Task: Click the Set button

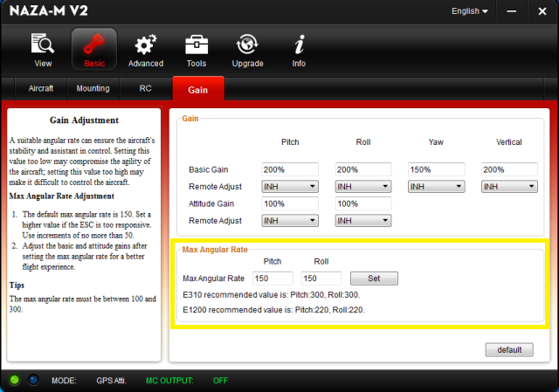Action: pos(374,279)
